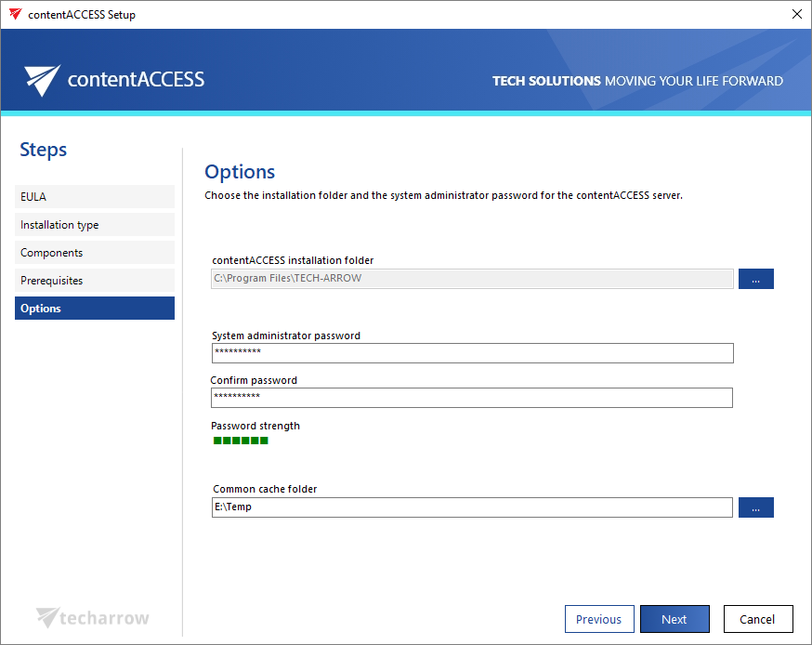Select the EULA step

[94, 196]
